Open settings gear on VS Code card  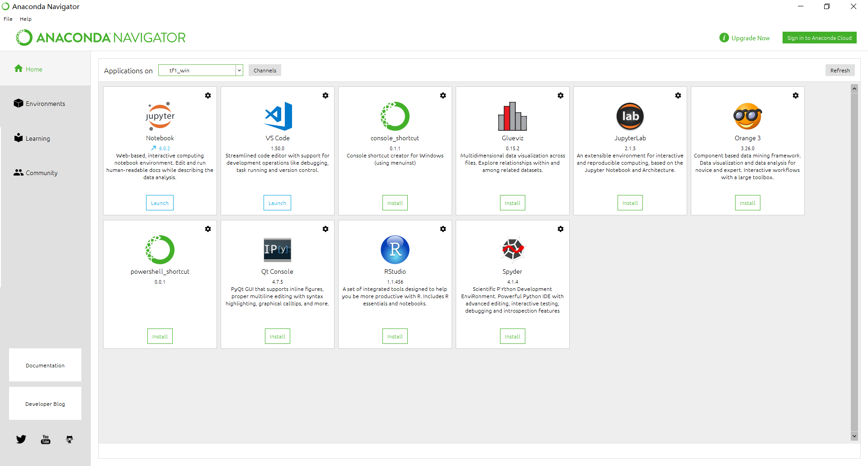pos(325,95)
